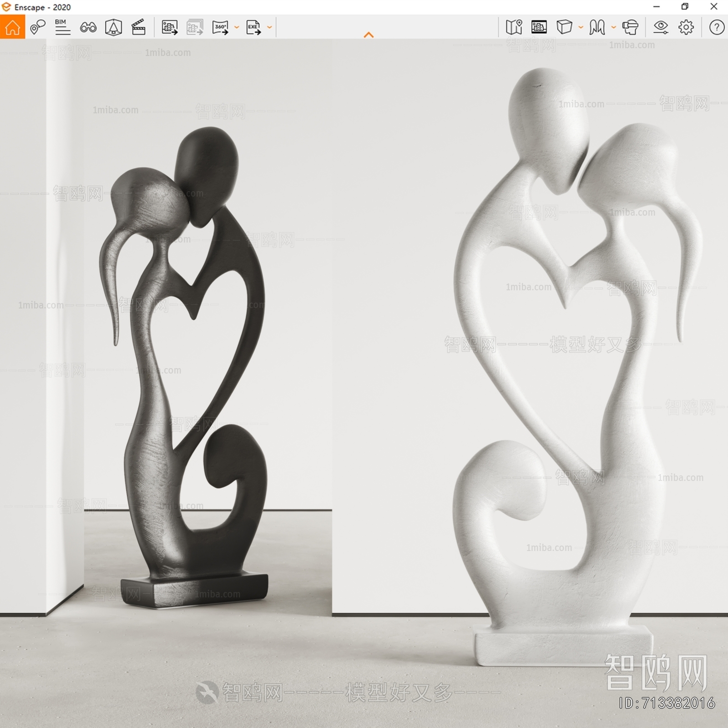Open the Help question mark
Screen dimensions: 728x728
point(717,27)
